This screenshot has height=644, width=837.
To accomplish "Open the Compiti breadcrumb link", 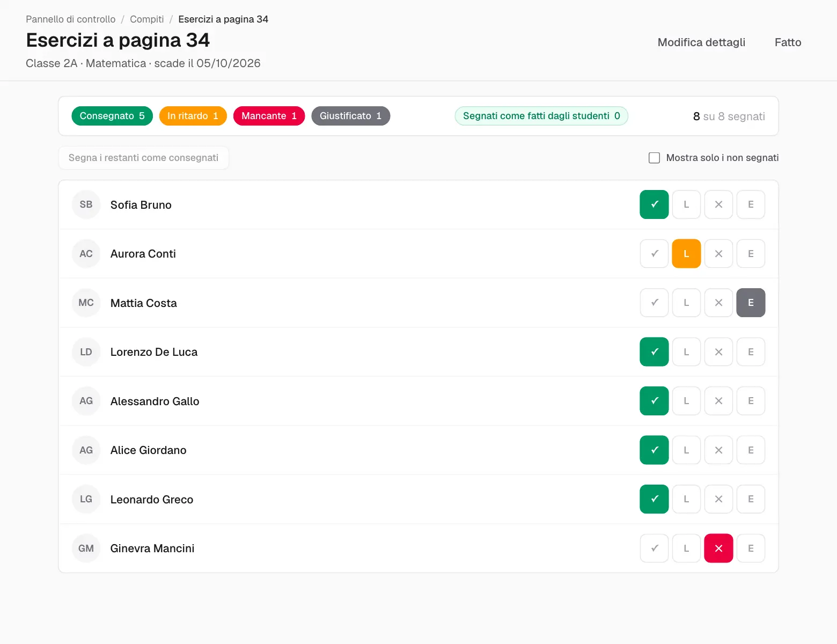I will (x=146, y=19).
